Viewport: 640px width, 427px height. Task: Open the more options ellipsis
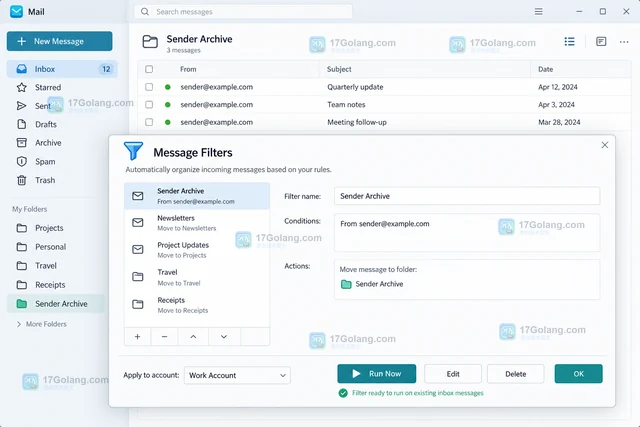[624, 42]
